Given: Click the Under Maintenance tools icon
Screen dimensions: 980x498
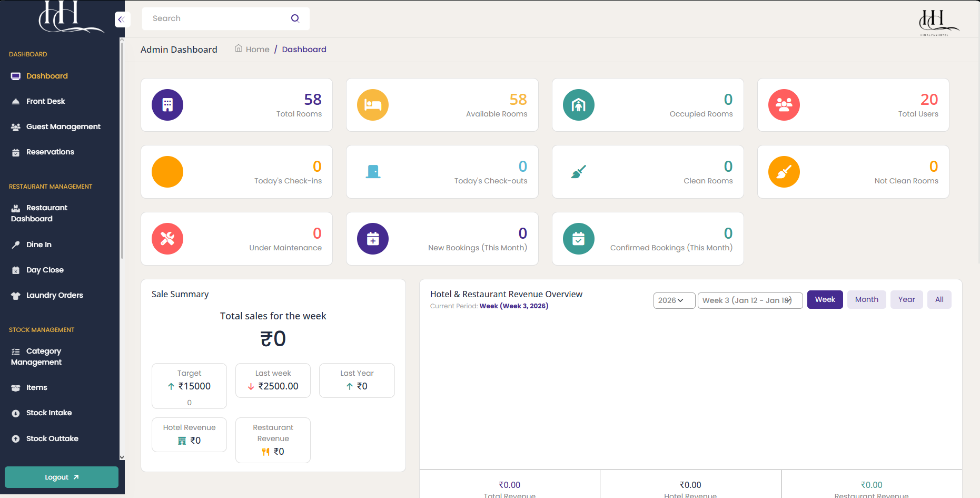Looking at the screenshot, I should coord(167,239).
